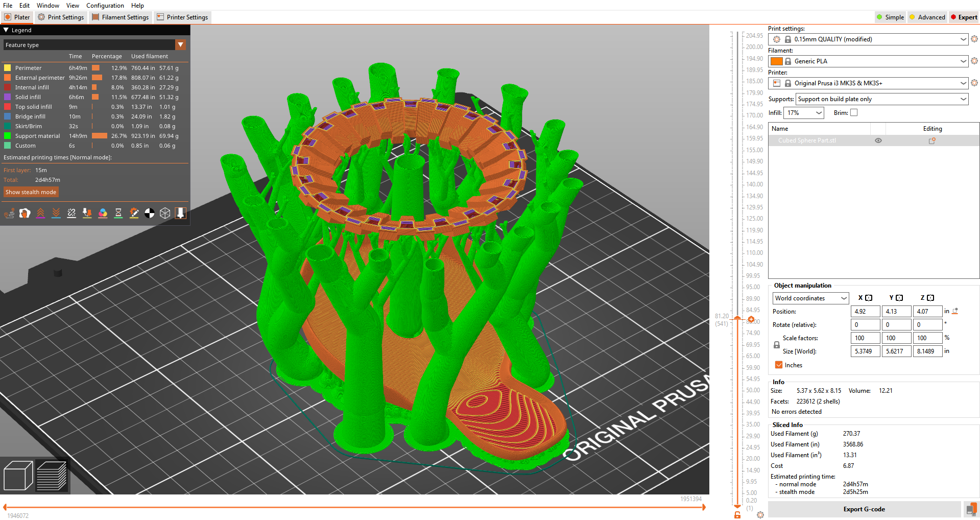Open the Configuration menu
The image size is (980, 520).
tap(105, 5)
